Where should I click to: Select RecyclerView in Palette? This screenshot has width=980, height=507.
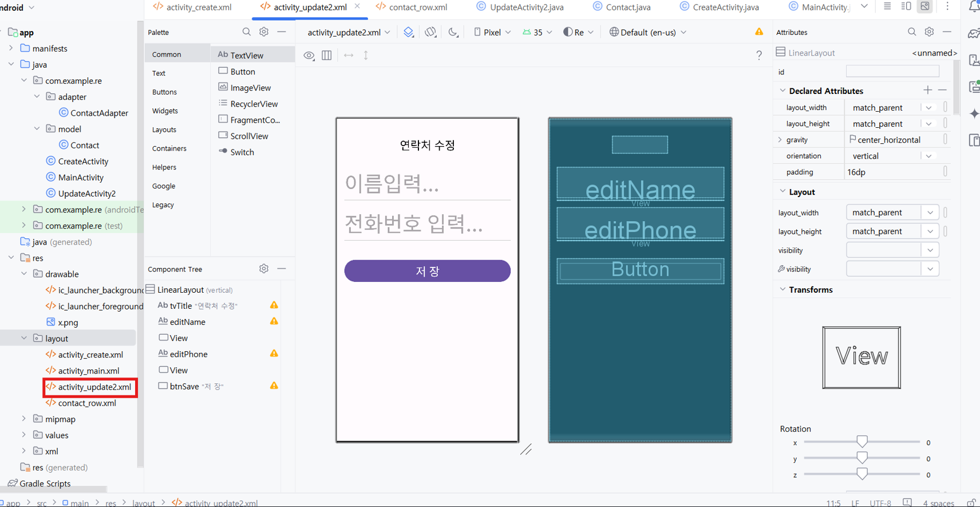248,104
